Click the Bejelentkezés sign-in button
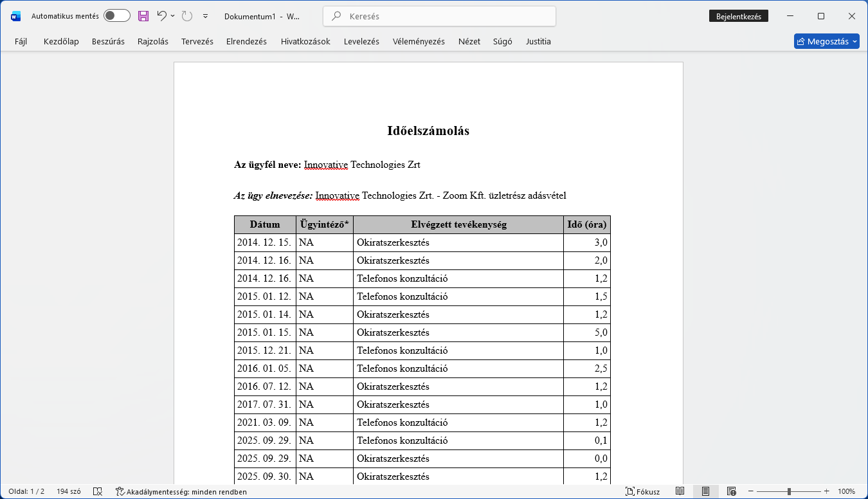 point(738,16)
